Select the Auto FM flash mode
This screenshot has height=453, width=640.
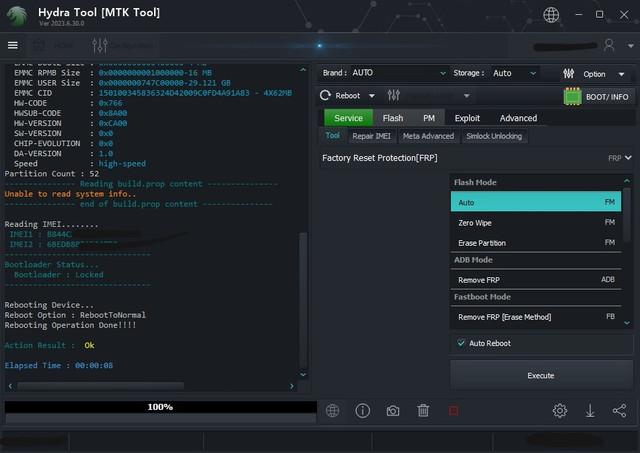coord(536,202)
